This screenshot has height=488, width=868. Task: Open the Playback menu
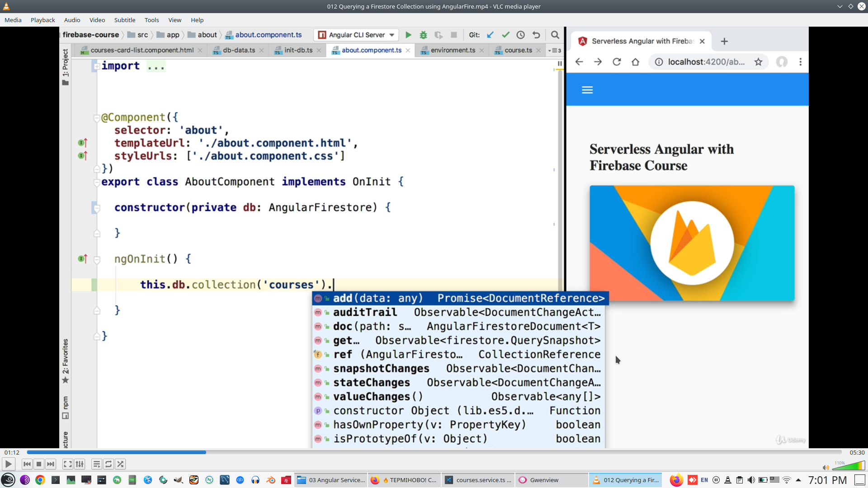pos(42,20)
